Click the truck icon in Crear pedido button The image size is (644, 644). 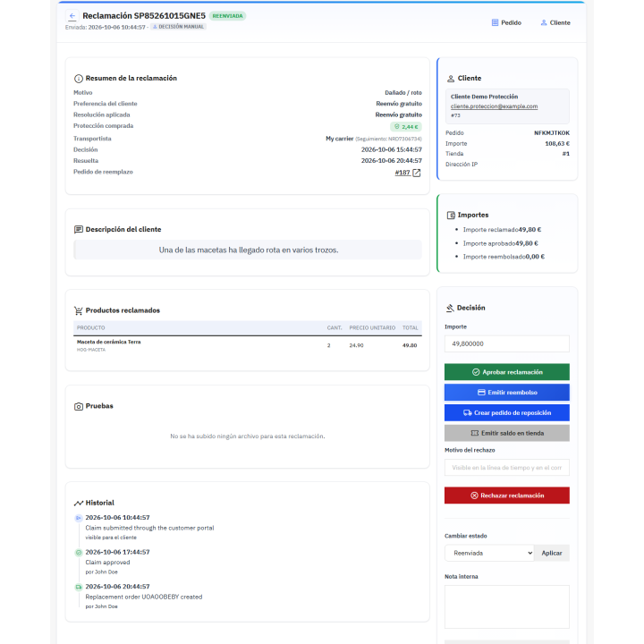[x=468, y=412]
